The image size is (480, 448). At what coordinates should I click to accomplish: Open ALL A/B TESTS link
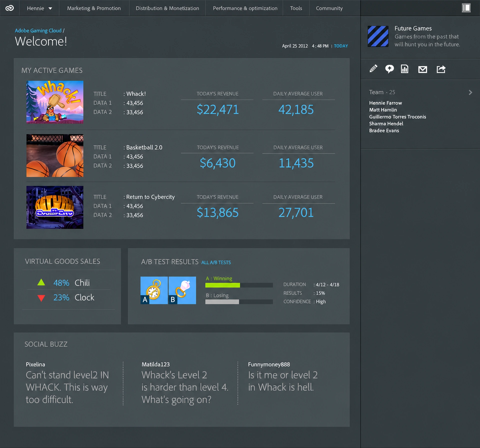pyautogui.click(x=216, y=262)
